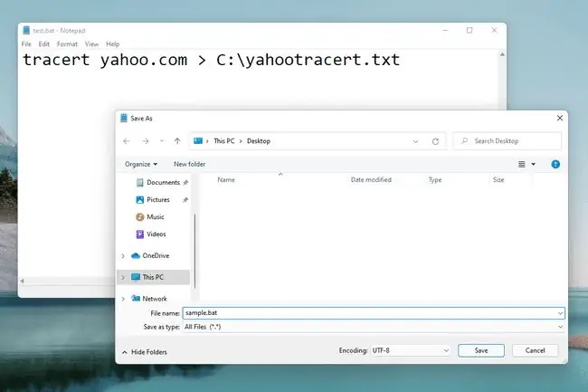Select Network in the sidebar
The image size is (588, 392).
coord(149,299)
